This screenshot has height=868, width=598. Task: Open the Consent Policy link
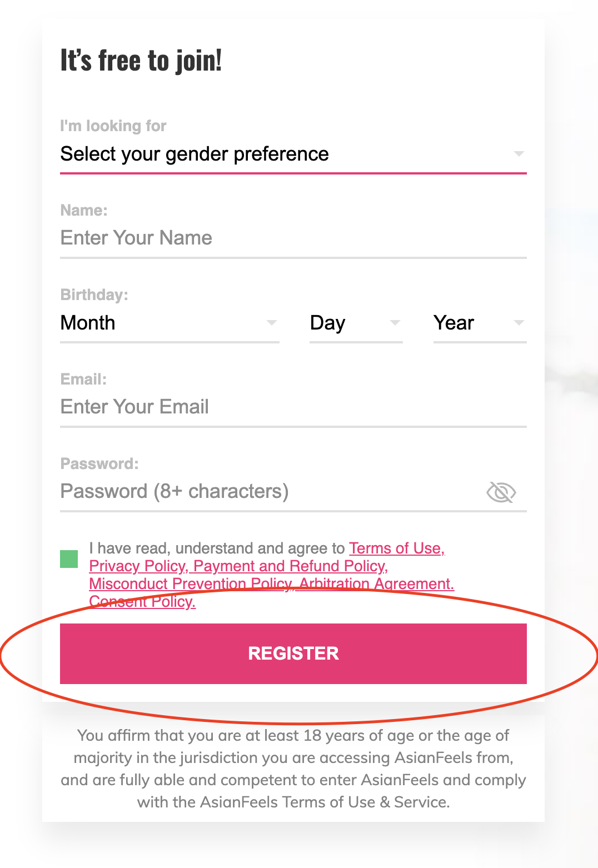point(141,602)
